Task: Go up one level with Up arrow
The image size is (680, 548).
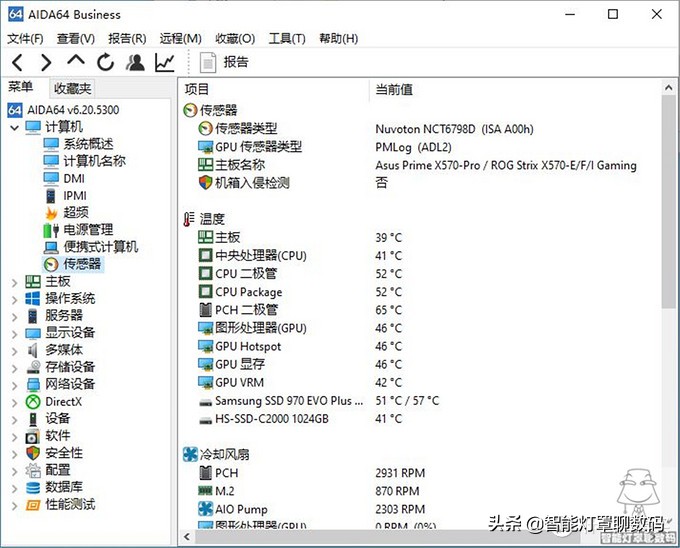Action: [76, 61]
